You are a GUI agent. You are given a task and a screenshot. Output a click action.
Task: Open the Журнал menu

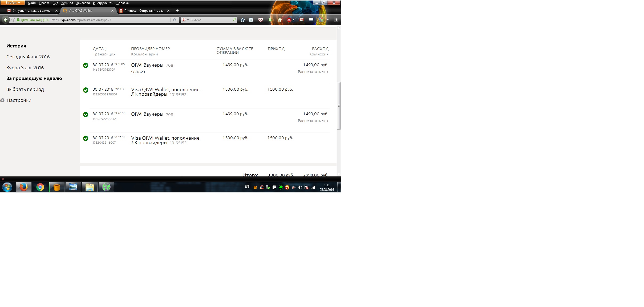[x=67, y=3]
